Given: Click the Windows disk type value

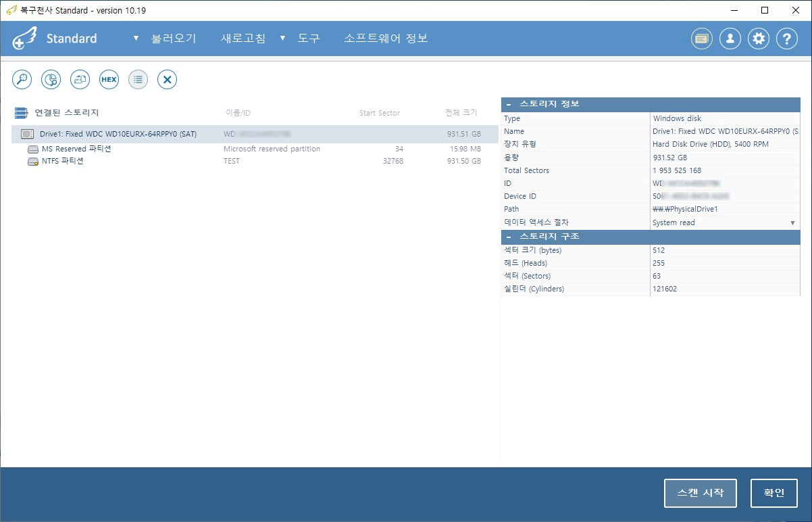Looking at the screenshot, I should [x=677, y=118].
